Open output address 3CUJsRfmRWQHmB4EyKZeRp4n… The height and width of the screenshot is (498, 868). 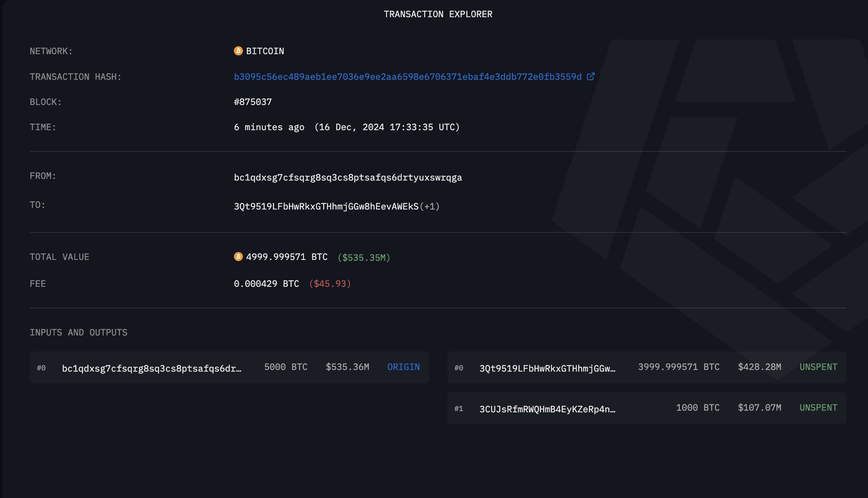click(x=547, y=409)
